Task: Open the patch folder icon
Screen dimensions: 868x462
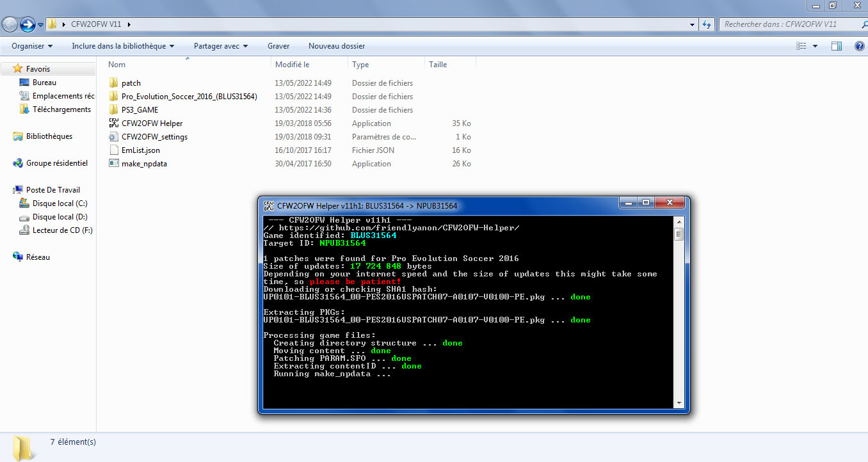Action: tap(114, 83)
